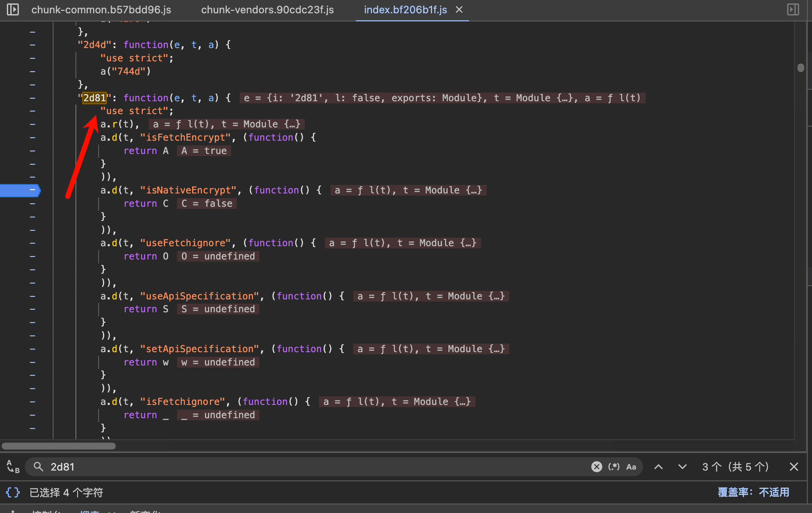Click the inline value A = true

(204, 151)
